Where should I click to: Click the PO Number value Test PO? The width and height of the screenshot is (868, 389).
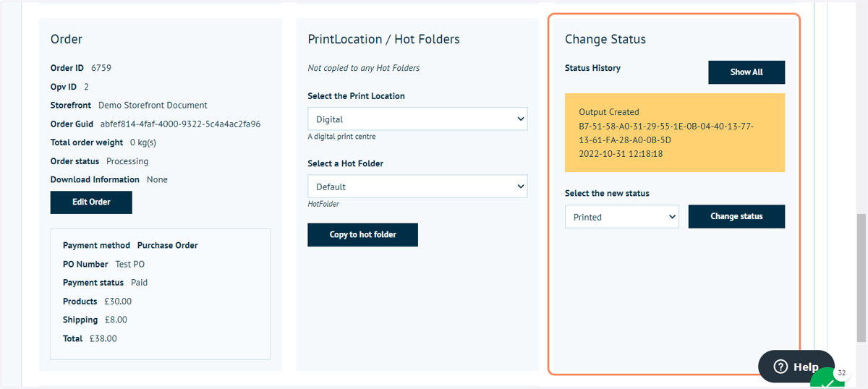[130, 264]
